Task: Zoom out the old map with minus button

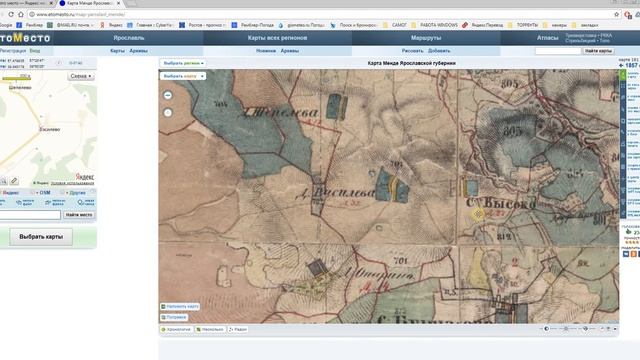Action: [168, 95]
